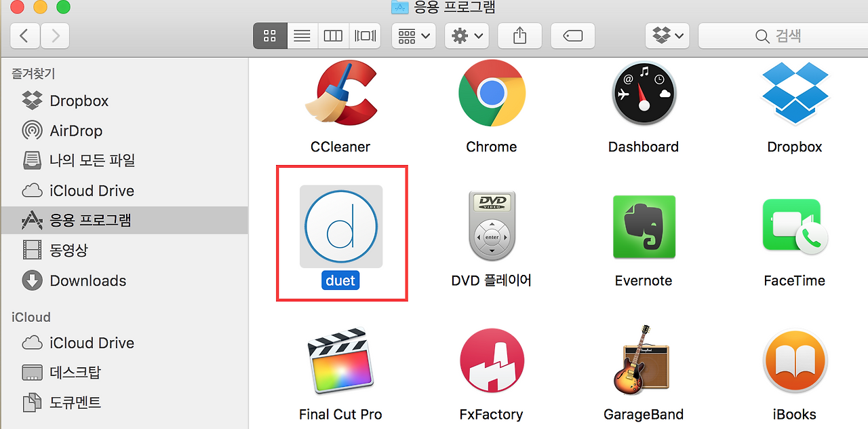Select the iBooks app icon
The image size is (868, 429).
click(795, 362)
